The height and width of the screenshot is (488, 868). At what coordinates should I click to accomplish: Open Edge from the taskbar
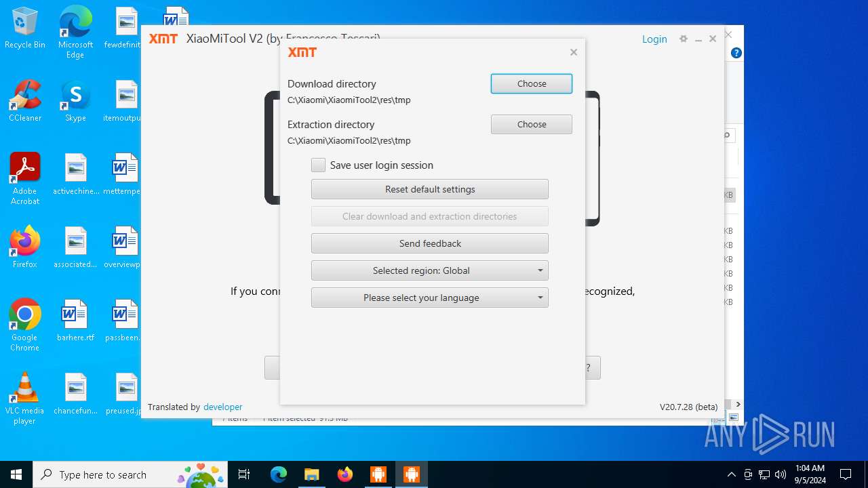[279, 474]
